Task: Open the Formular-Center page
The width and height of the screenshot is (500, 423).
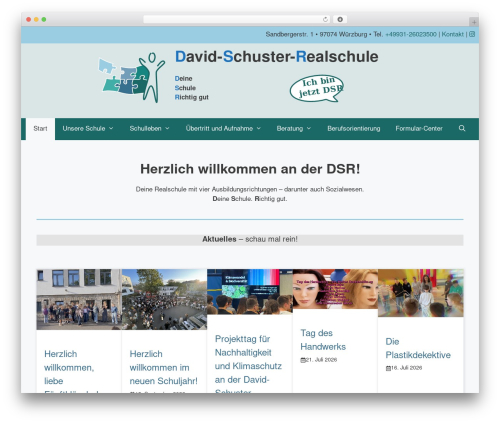Action: (419, 129)
